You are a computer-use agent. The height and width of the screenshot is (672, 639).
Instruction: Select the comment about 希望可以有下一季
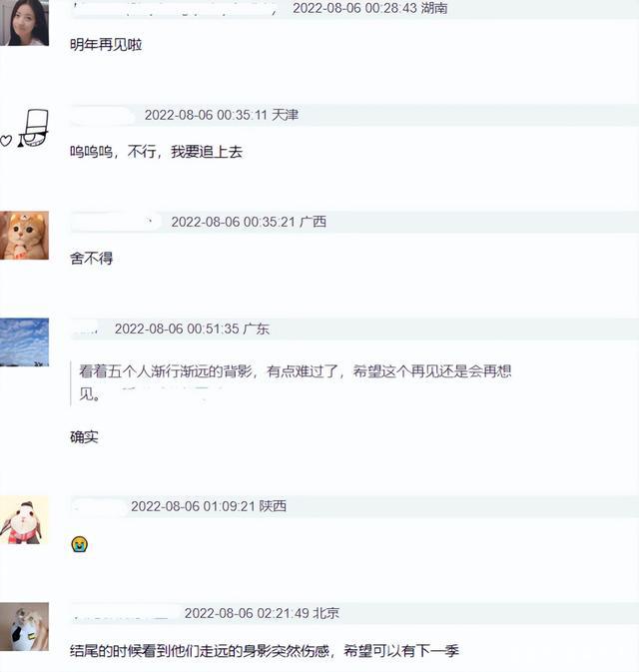(x=265, y=651)
